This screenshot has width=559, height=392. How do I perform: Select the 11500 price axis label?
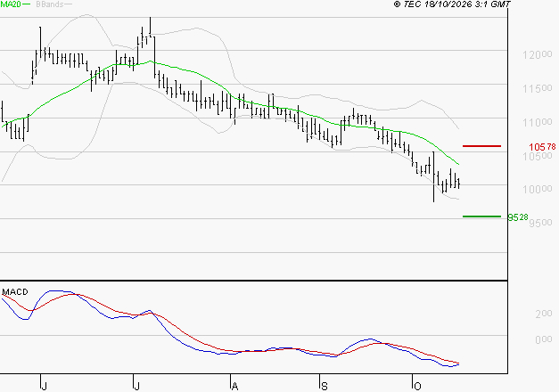(x=538, y=89)
